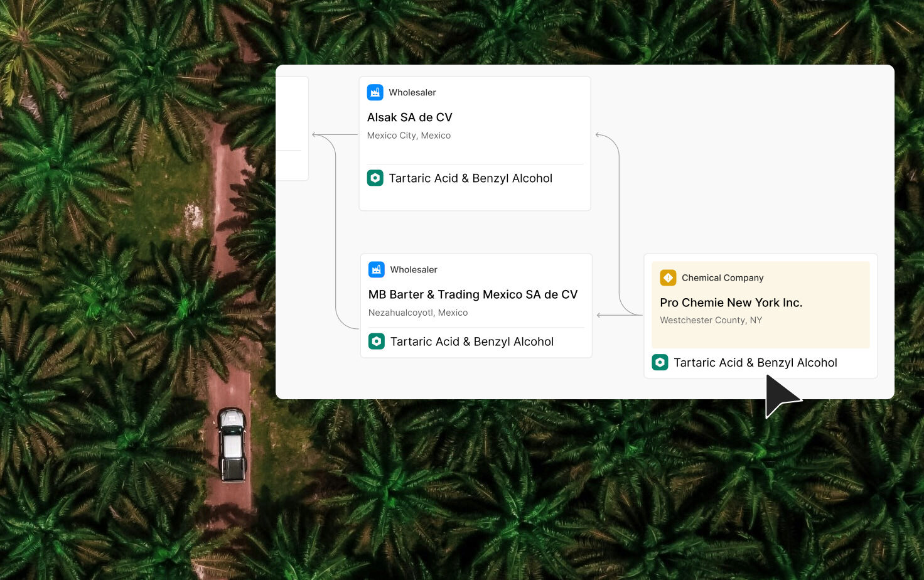924x580 pixels.
Task: Click the Chemical Company label
Action: (x=723, y=277)
